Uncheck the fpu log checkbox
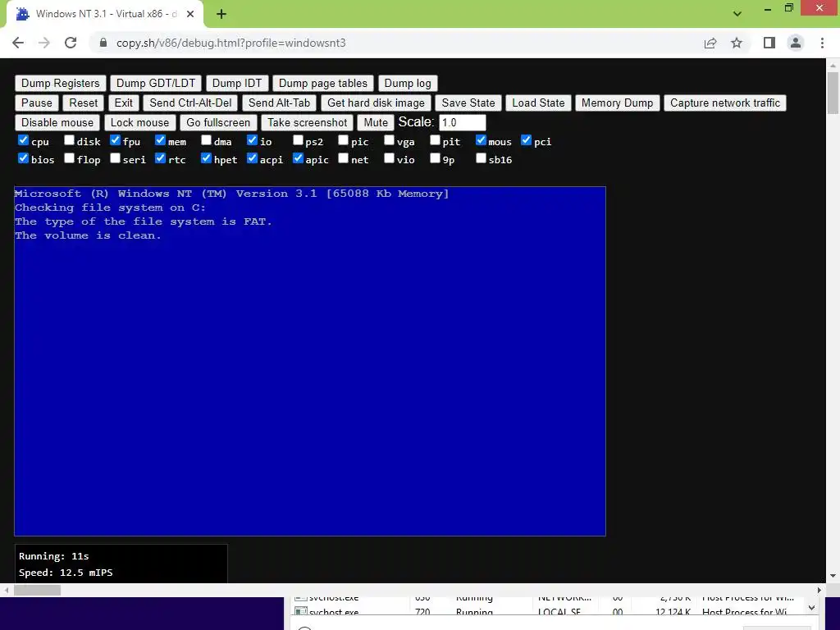The width and height of the screenshot is (840, 630). (115, 140)
